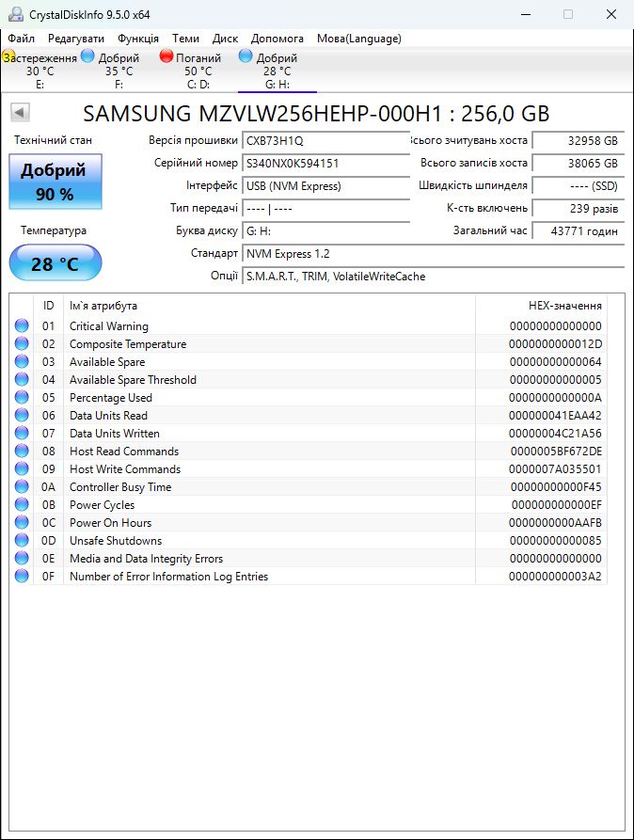The image size is (634, 840).
Task: Click the options field with S.M.A.R.T., TRIM
Action: [x=433, y=277]
